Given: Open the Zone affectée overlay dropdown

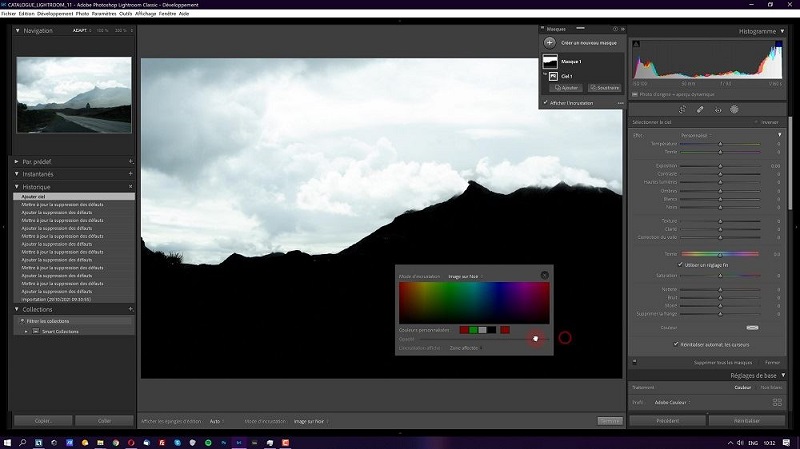Looking at the screenshot, I should [x=466, y=348].
